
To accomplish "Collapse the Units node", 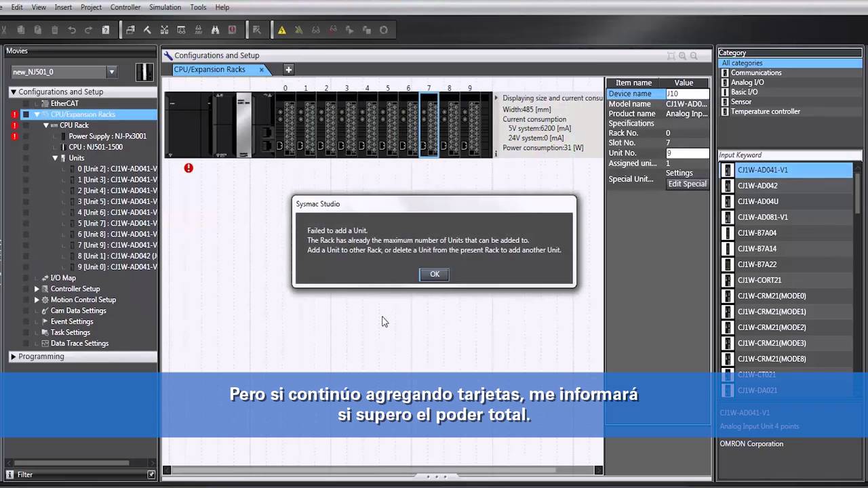I will pos(56,158).
